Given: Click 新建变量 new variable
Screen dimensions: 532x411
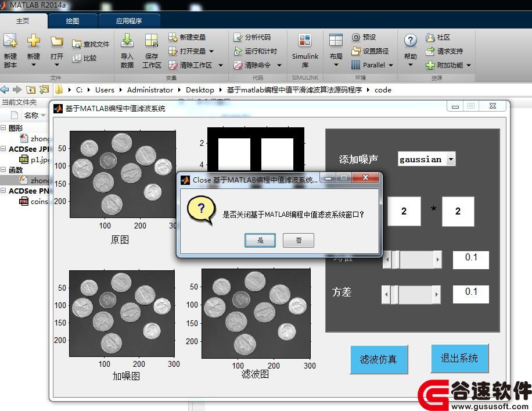Looking at the screenshot, I should pos(187,37).
